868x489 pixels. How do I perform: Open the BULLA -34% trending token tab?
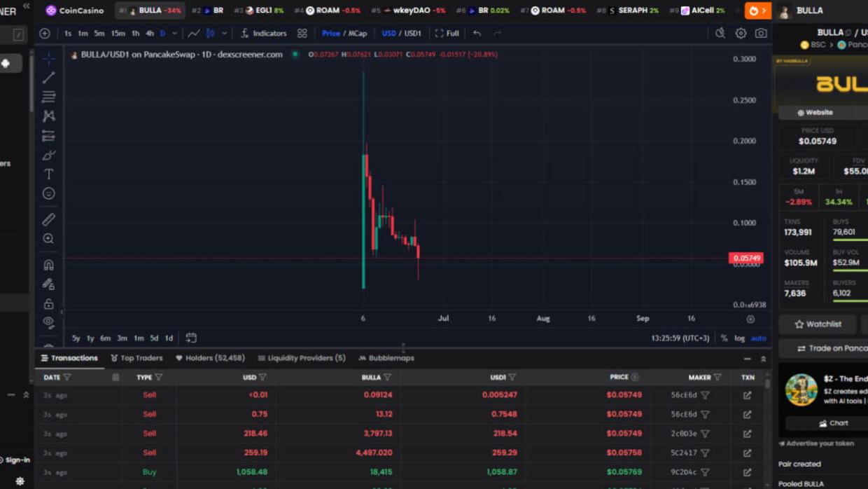[x=150, y=11]
